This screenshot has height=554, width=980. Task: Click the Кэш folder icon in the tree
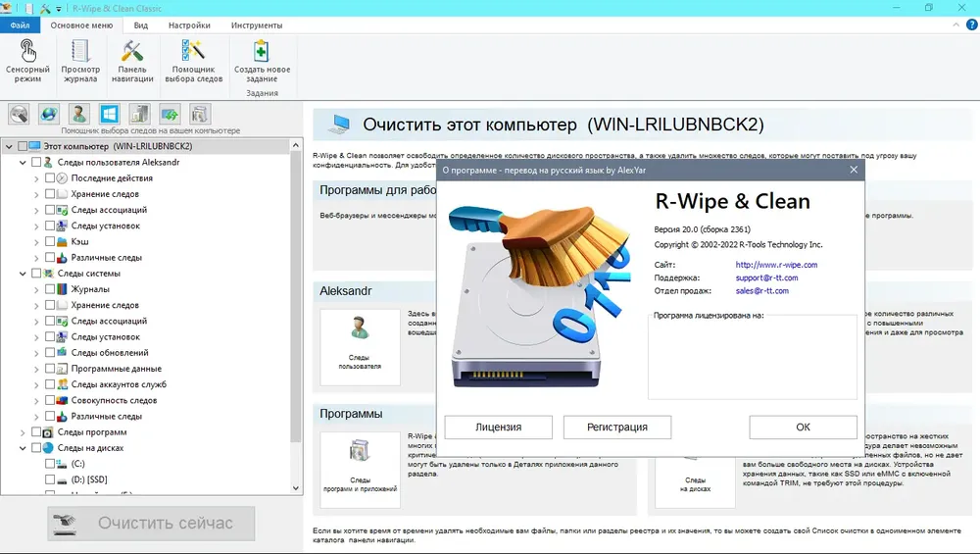62,241
